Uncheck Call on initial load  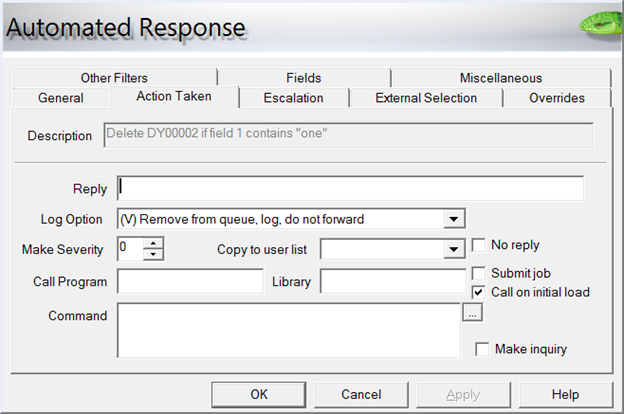pos(479,292)
